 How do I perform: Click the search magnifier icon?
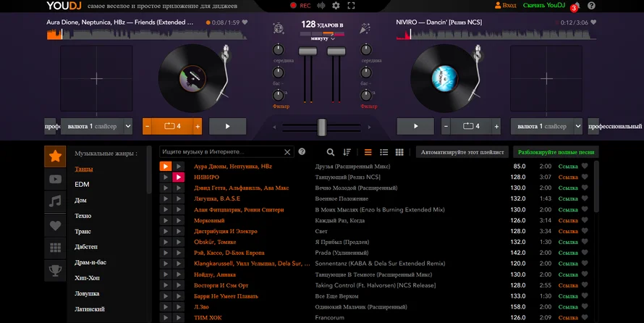click(x=330, y=152)
